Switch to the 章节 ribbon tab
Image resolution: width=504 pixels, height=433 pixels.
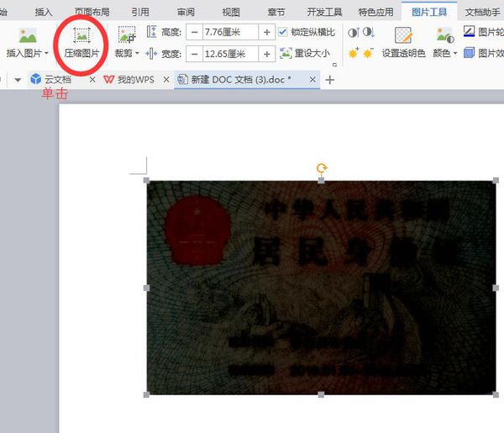276,13
